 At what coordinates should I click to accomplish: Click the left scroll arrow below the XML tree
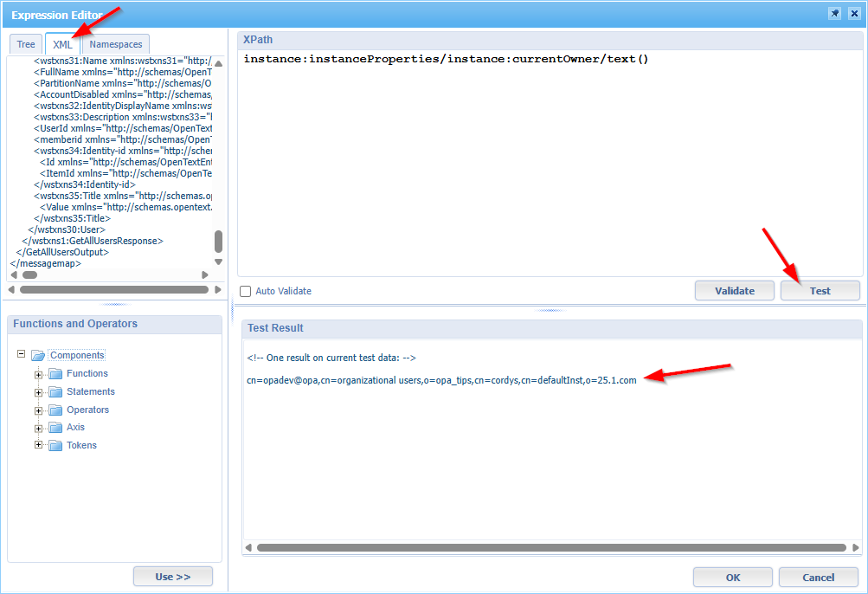tap(12, 274)
